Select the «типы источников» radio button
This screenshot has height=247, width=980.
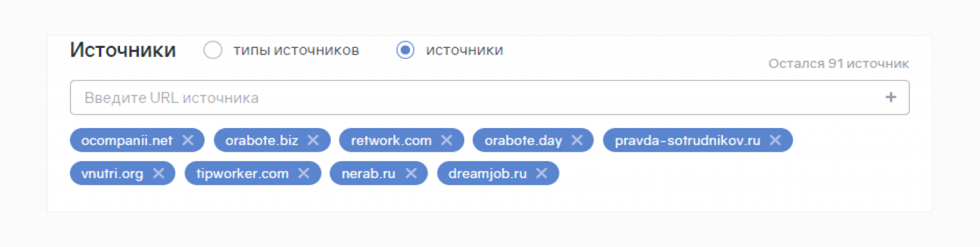point(213,50)
